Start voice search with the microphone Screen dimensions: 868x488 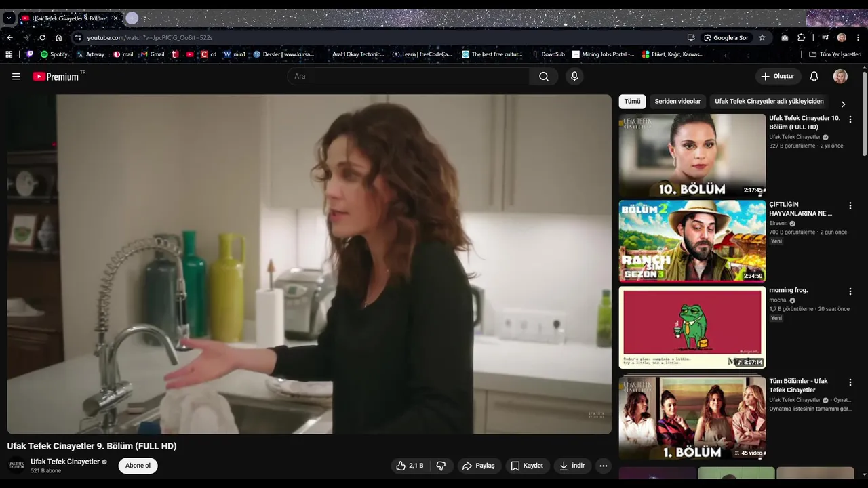click(x=574, y=77)
